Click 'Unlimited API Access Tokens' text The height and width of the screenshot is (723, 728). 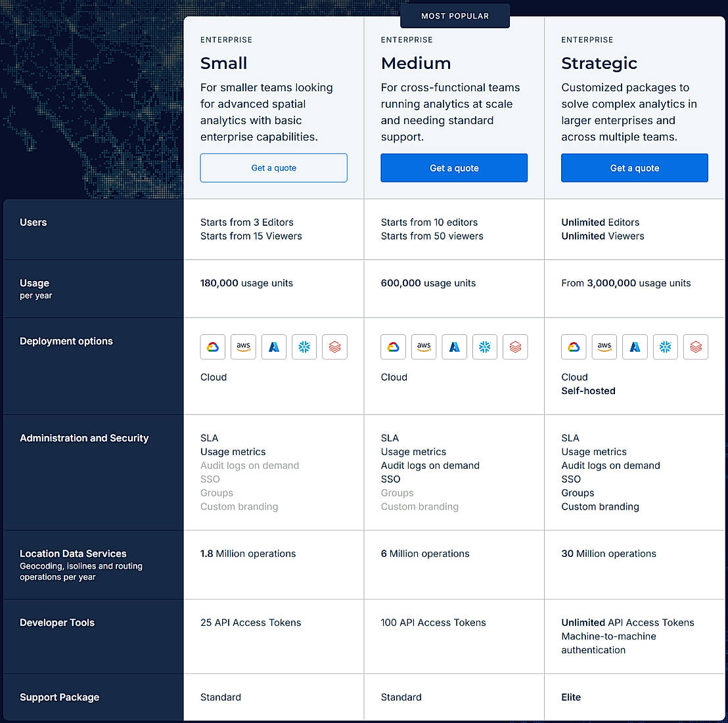pyautogui.click(x=627, y=623)
